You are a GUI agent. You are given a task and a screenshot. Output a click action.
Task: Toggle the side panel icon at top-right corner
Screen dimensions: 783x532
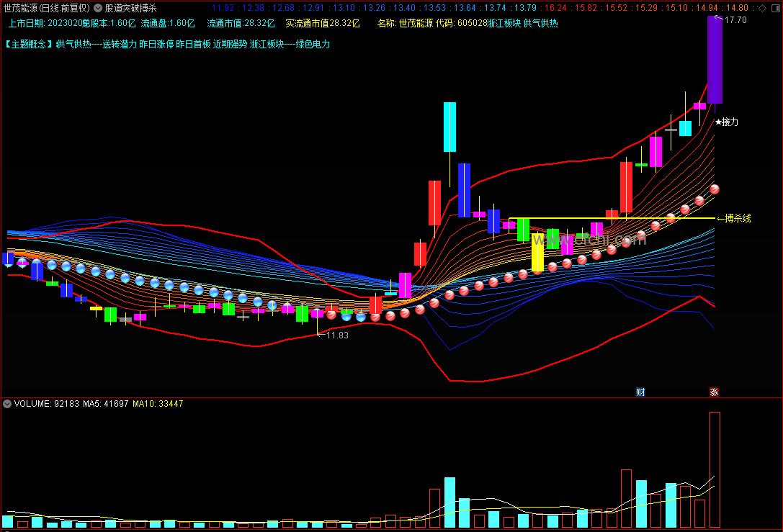[776, 8]
